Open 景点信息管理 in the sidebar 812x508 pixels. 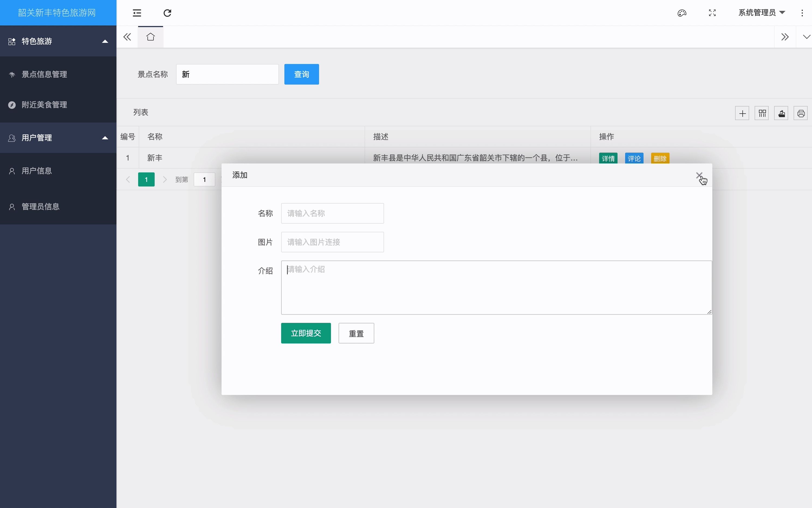point(58,74)
